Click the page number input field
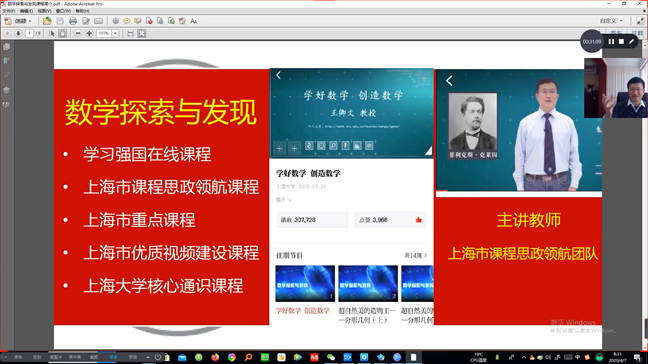This screenshot has height=364, width=648. point(29,33)
